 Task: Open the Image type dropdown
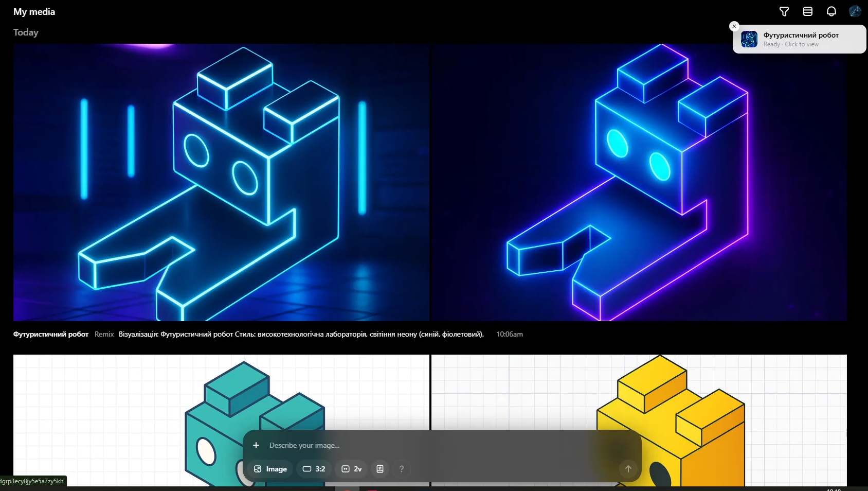pos(270,469)
